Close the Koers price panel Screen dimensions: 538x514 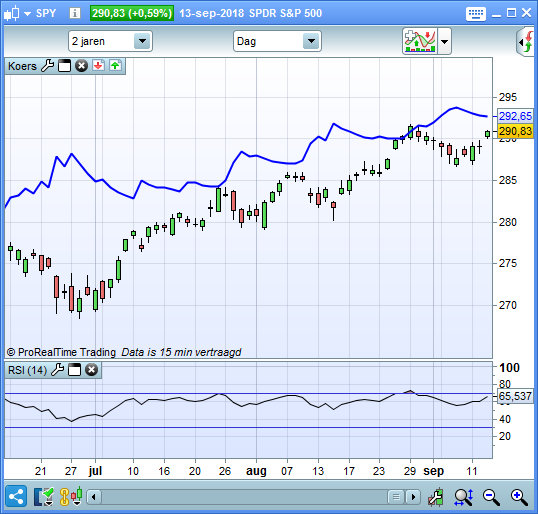click(x=81, y=66)
